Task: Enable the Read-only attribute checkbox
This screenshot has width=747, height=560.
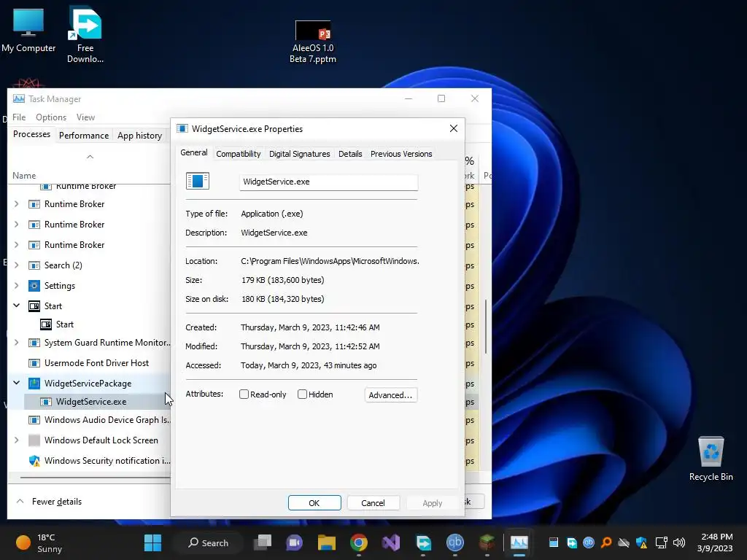Action: tap(244, 394)
